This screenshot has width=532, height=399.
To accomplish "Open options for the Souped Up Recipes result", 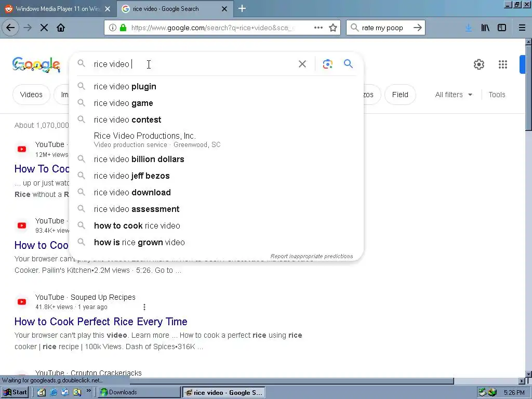I will [144, 307].
